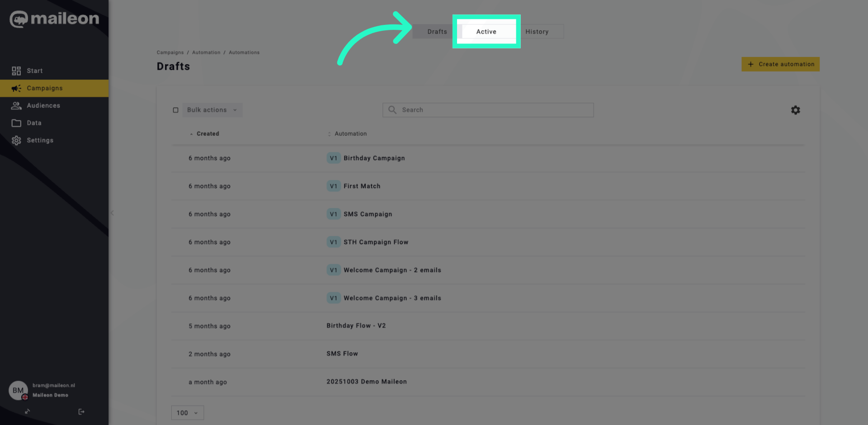This screenshot has width=868, height=425.
Task: Switch to the Active tab
Action: (486, 31)
